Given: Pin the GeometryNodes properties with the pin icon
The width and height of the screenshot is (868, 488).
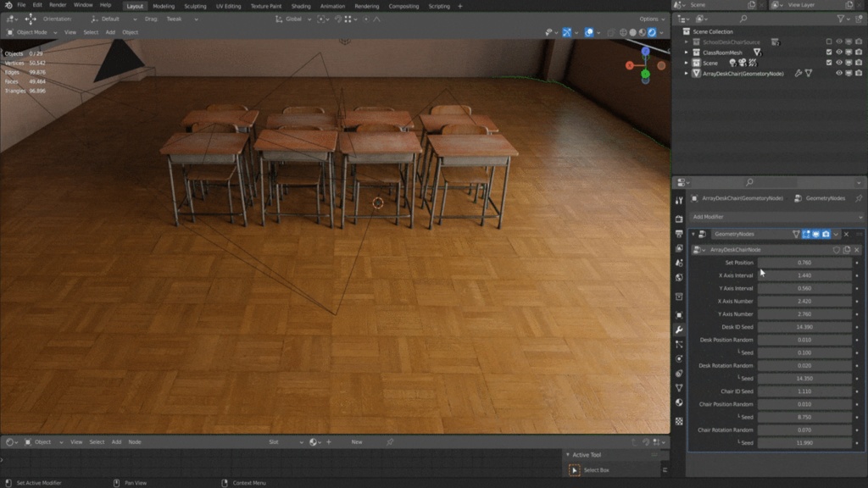Looking at the screenshot, I should tap(858, 198).
